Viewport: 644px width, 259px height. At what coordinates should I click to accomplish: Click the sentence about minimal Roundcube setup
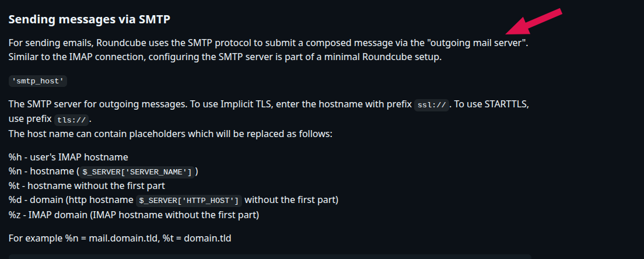(225, 57)
